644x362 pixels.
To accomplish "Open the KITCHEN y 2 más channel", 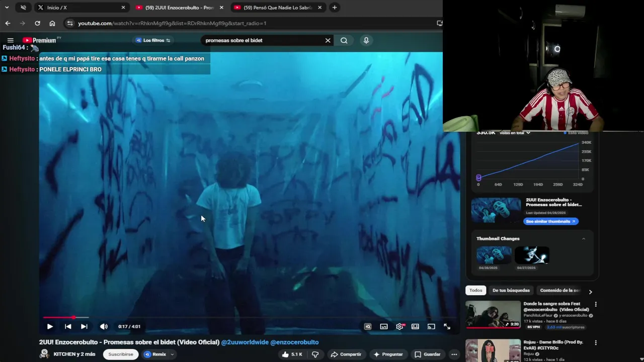I will pyautogui.click(x=74, y=354).
